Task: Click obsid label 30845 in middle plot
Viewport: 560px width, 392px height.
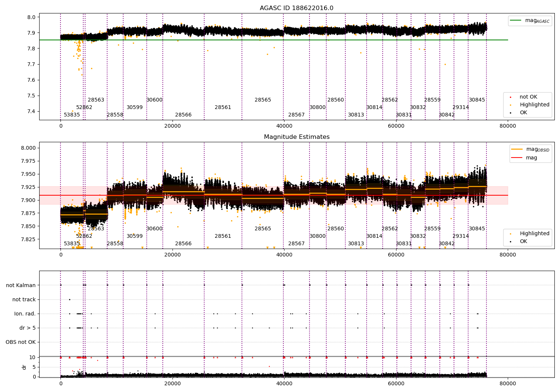Action: click(477, 229)
